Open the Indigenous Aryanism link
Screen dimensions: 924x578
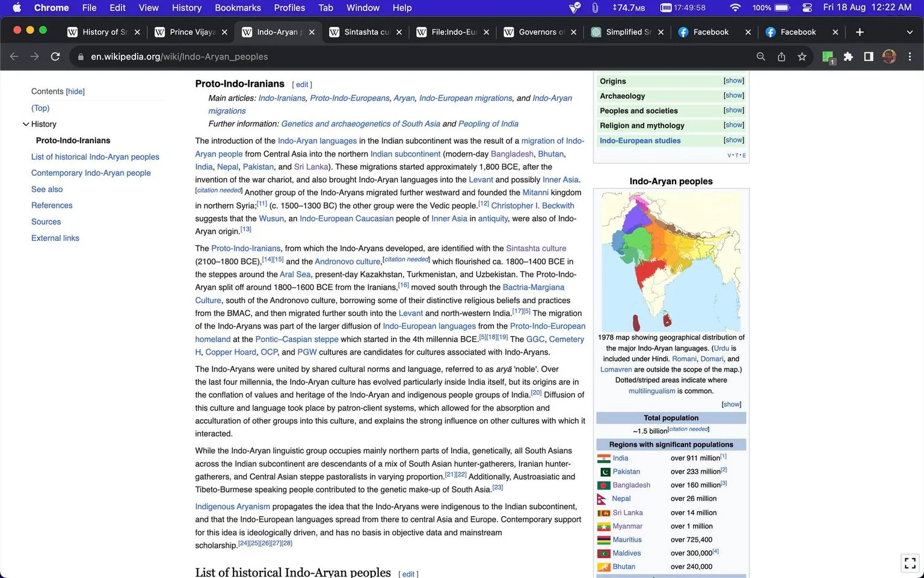(232, 506)
